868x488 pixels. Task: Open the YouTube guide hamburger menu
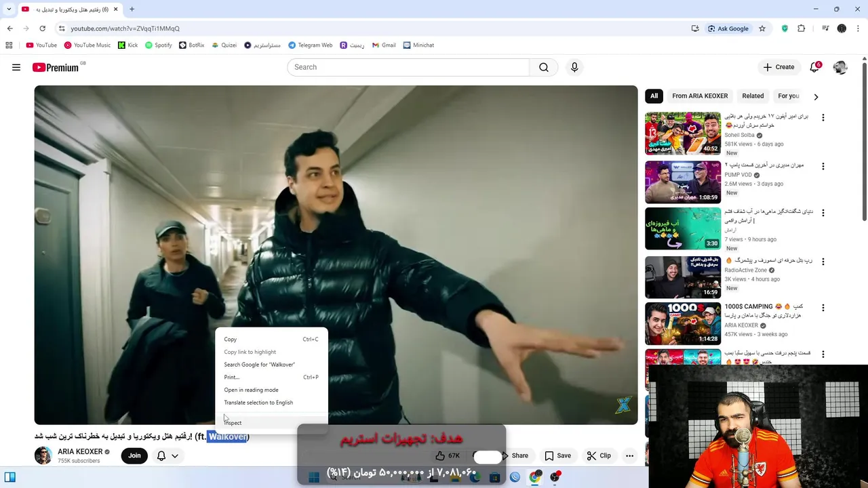point(16,67)
